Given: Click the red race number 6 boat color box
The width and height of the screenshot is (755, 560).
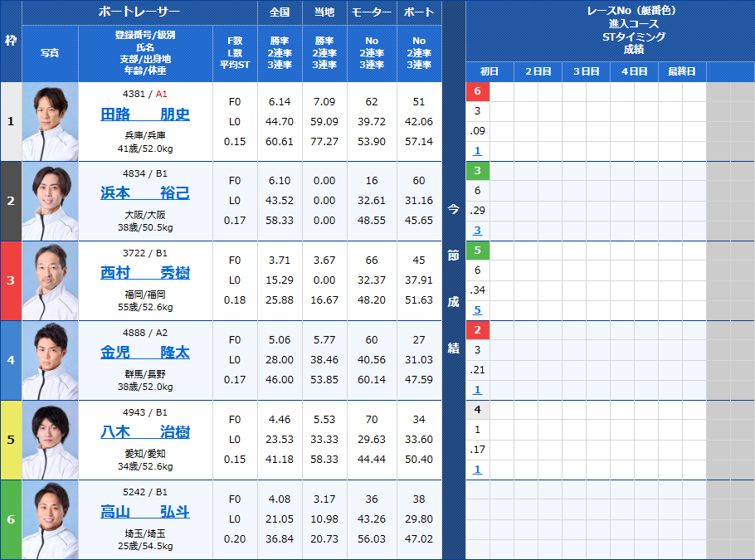Looking at the screenshot, I should 476,90.
